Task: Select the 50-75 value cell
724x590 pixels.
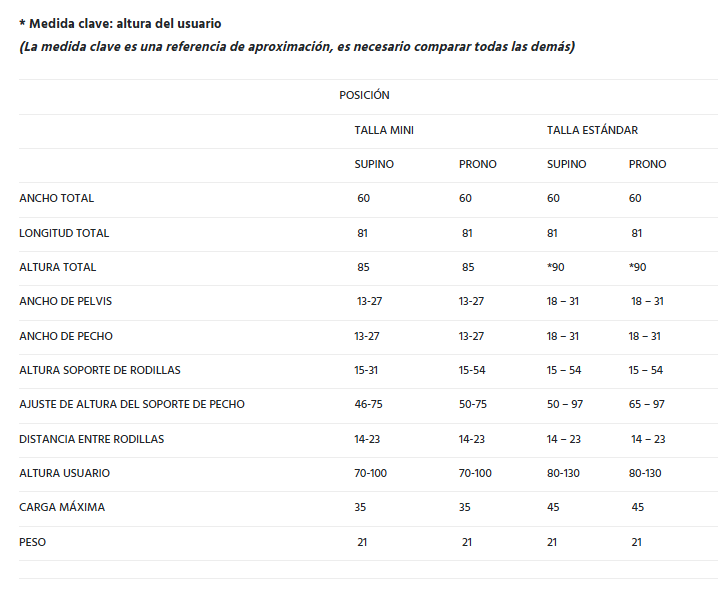Action: click(x=472, y=404)
